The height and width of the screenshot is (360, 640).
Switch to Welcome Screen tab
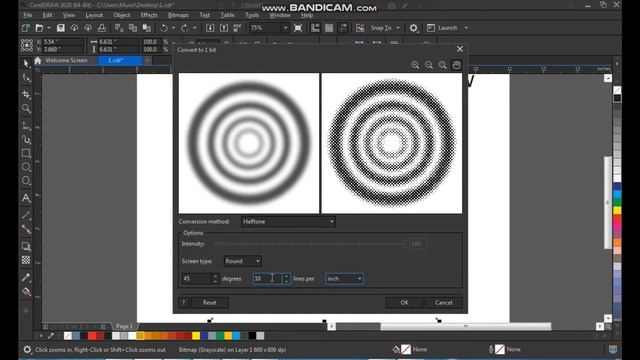tap(66, 60)
